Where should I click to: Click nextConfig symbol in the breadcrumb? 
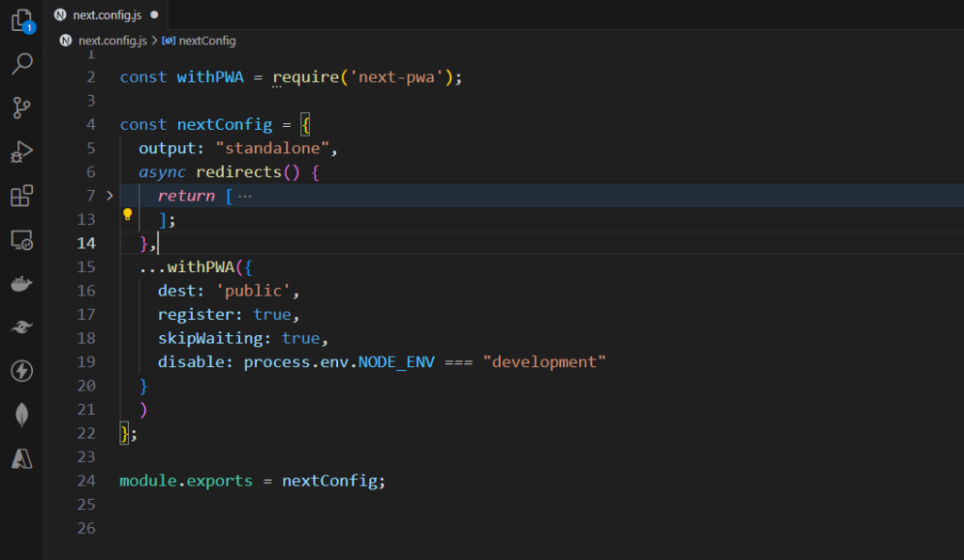pos(207,40)
